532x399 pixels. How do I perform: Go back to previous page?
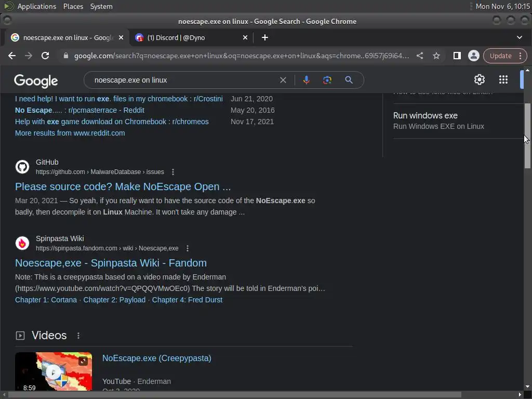12,56
